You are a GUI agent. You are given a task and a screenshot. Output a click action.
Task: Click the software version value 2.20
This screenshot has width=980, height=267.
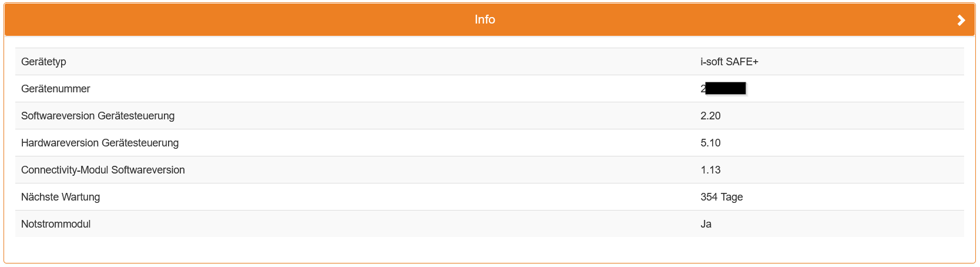[x=710, y=116]
